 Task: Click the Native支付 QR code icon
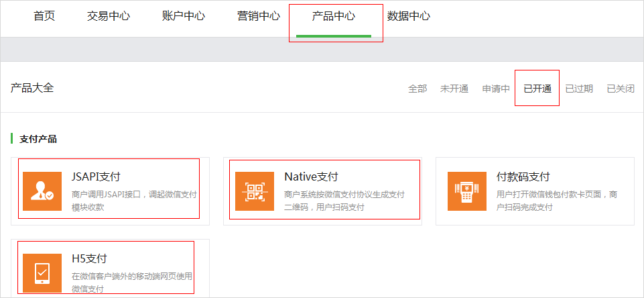255,191
